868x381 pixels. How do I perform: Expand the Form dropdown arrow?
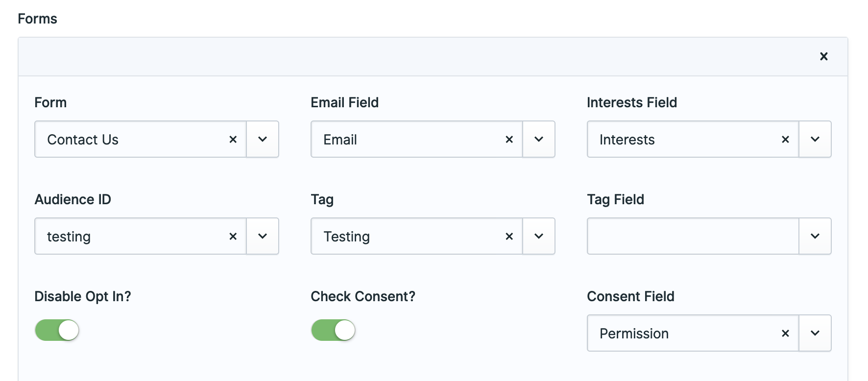(263, 140)
